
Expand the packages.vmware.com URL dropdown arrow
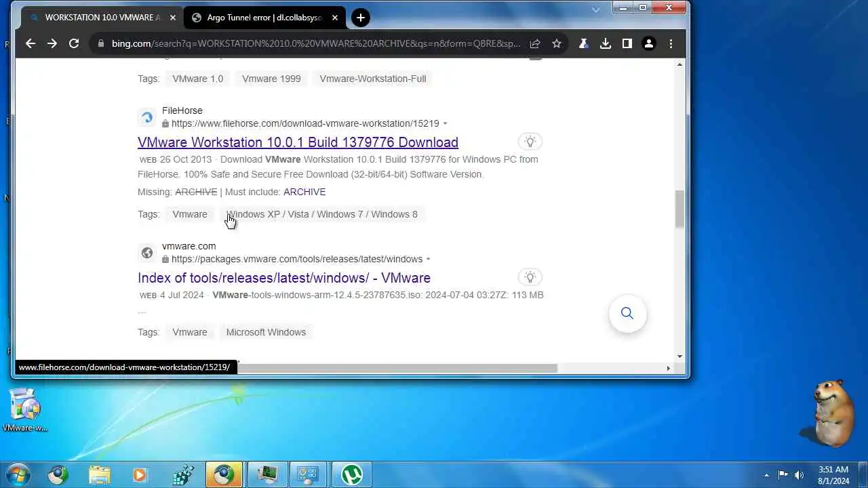pos(428,260)
